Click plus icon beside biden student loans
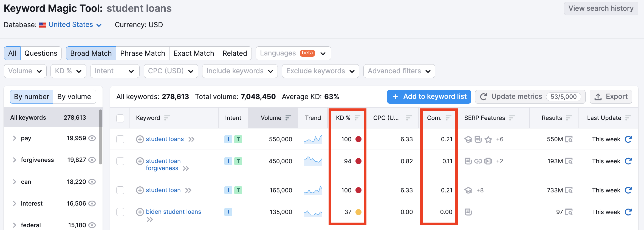 [x=140, y=212]
